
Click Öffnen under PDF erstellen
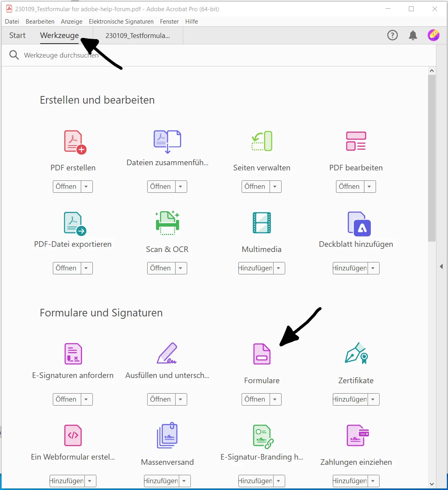tap(67, 186)
